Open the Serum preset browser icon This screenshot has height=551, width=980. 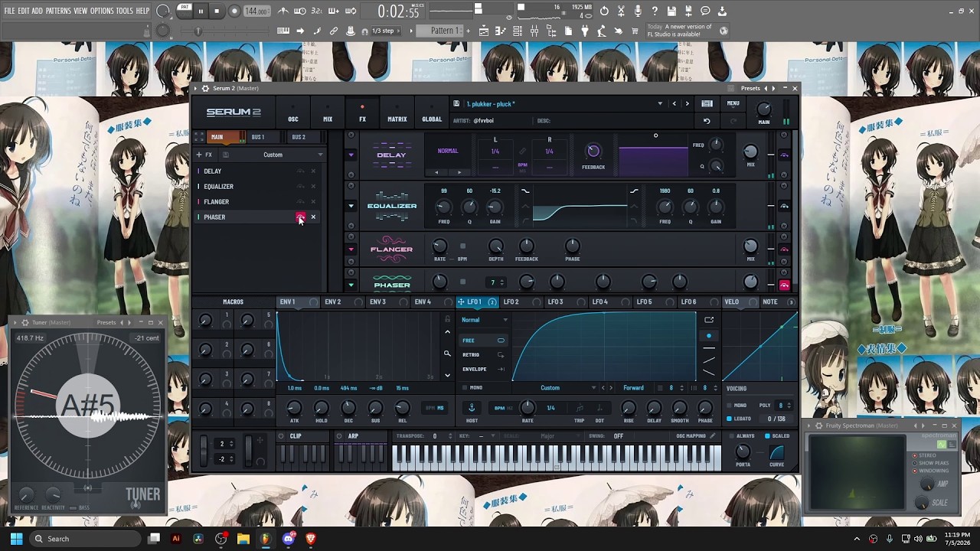coord(707,104)
